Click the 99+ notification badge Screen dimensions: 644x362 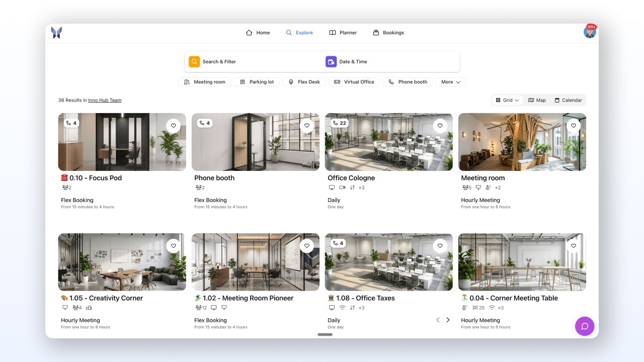click(592, 27)
